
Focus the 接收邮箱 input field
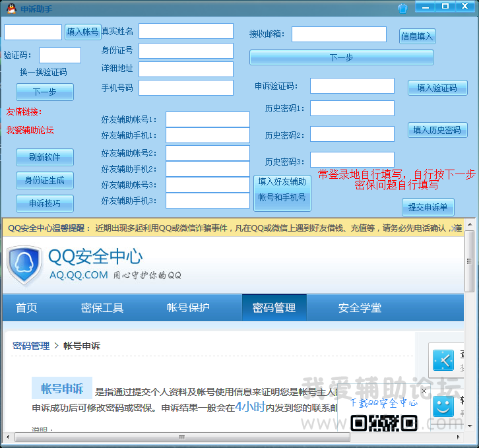coord(339,34)
